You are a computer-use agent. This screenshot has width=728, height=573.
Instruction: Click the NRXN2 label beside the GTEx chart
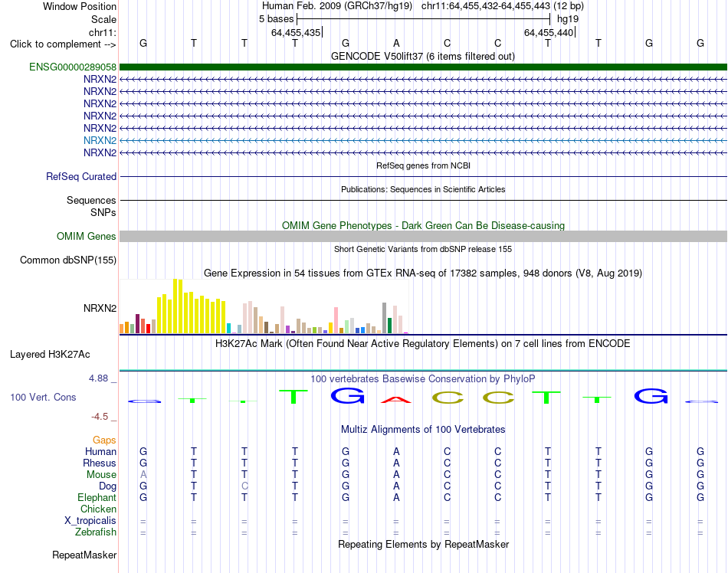pos(100,308)
